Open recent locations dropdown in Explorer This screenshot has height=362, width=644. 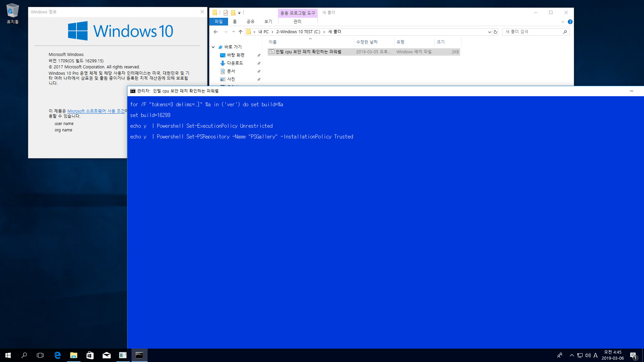(x=233, y=32)
